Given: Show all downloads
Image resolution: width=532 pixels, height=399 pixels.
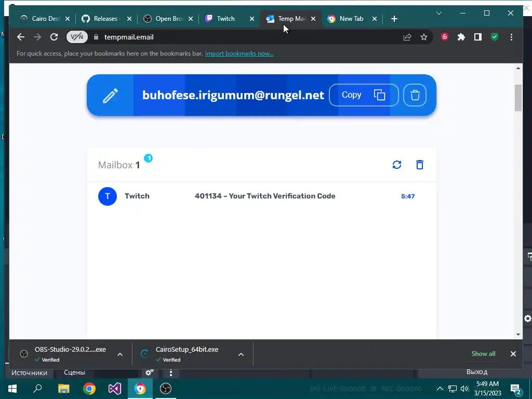Looking at the screenshot, I should click(x=483, y=353).
